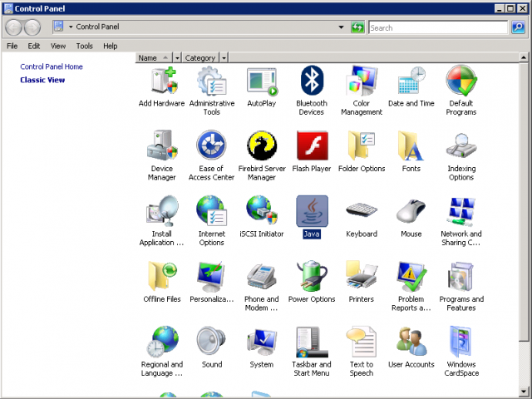532x399 pixels.
Task: Click the Forward navigation button
Action: click(x=32, y=27)
